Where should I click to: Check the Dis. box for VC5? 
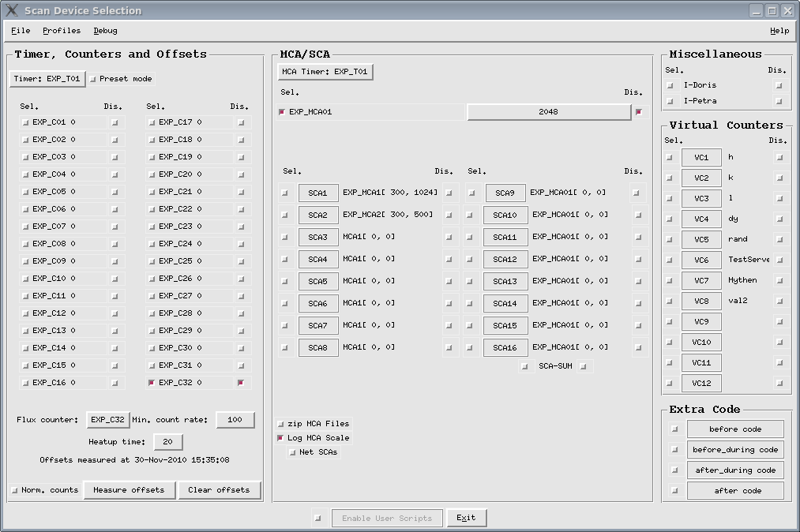point(779,239)
